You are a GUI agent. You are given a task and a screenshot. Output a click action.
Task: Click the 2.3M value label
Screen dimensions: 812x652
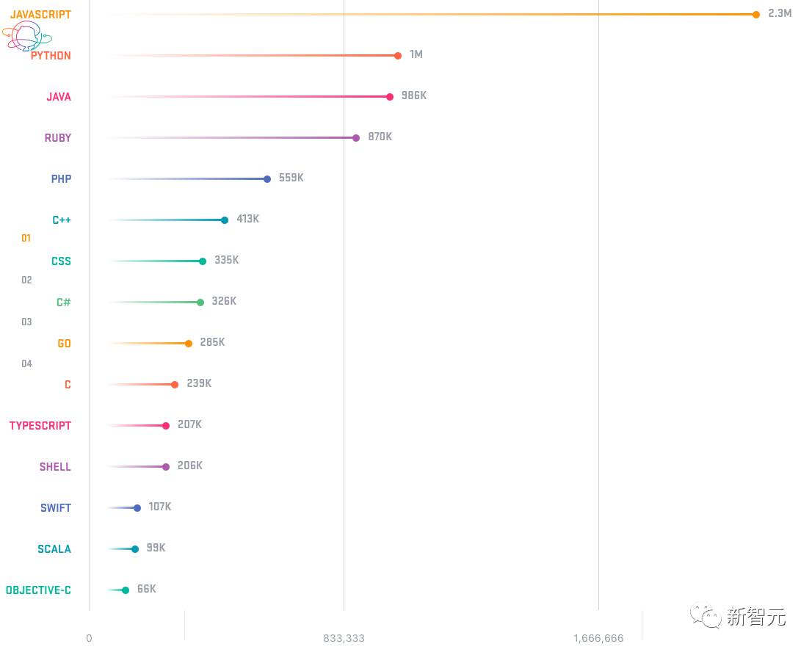780,13
